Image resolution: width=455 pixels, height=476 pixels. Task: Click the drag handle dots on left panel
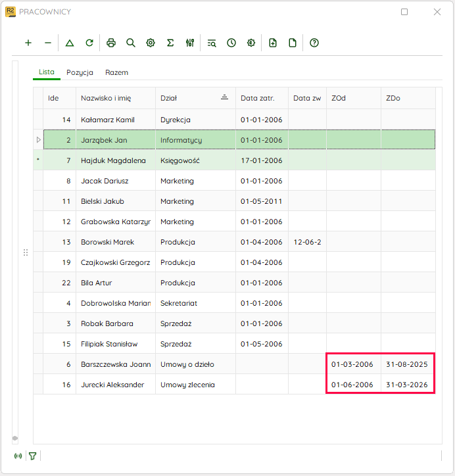pyautogui.click(x=26, y=252)
